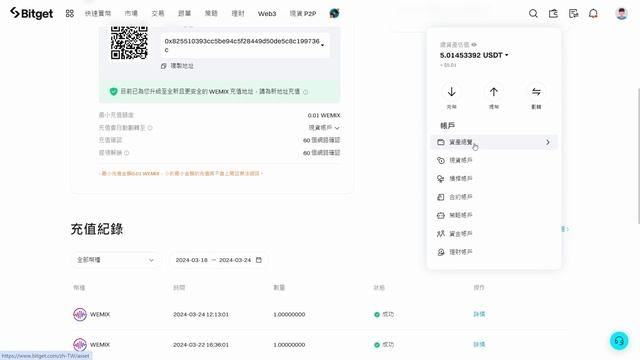The height and width of the screenshot is (360, 640).
Task: Click the '2024-03-22 16:36:01' time cell
Action: 201,344
